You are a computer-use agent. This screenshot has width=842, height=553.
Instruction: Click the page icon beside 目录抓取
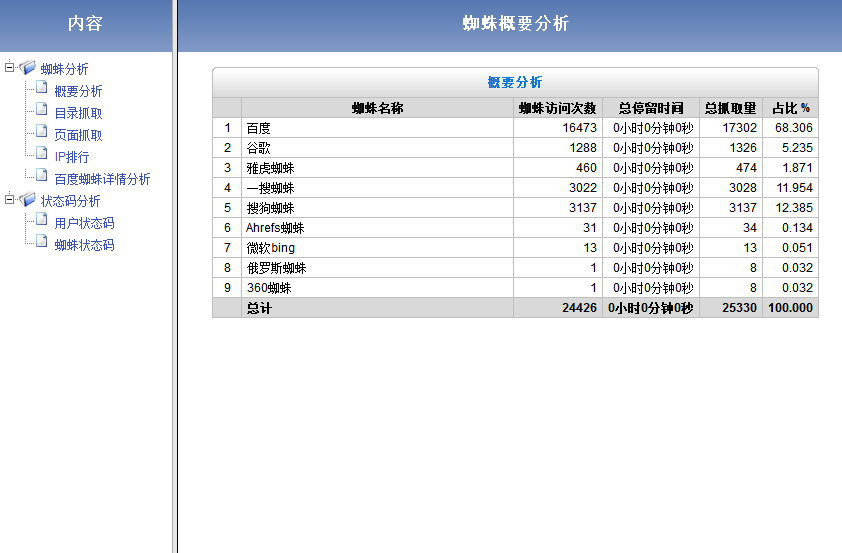42,109
